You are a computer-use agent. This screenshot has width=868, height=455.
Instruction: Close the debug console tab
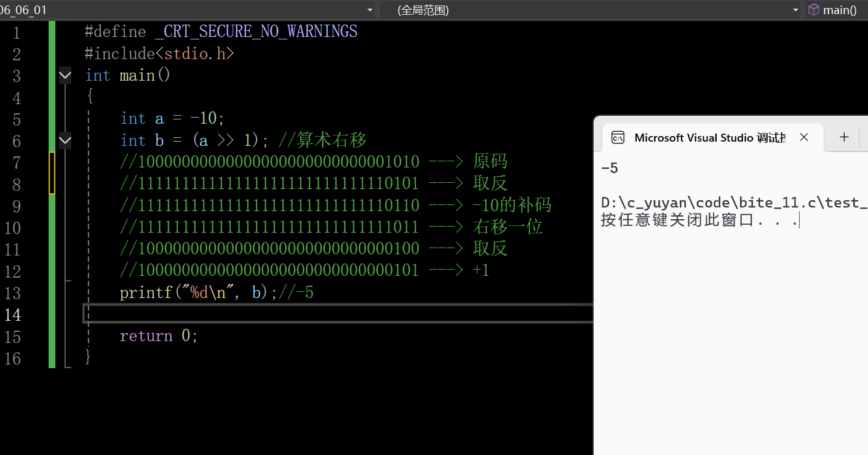[x=804, y=137]
